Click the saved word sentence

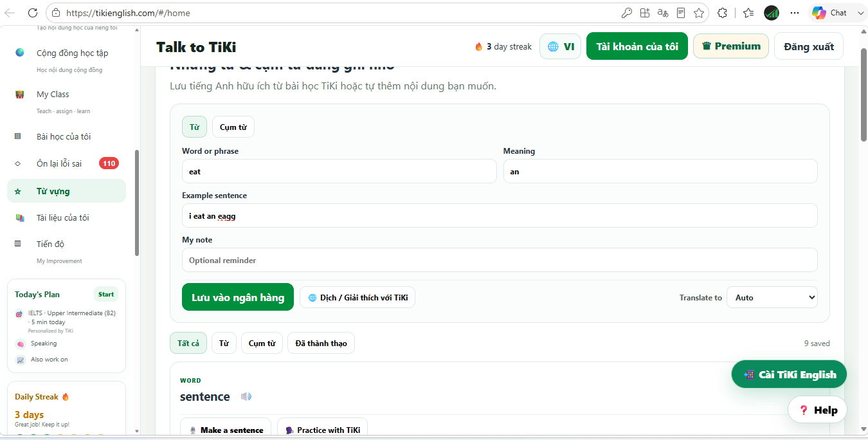pyautogui.click(x=205, y=396)
